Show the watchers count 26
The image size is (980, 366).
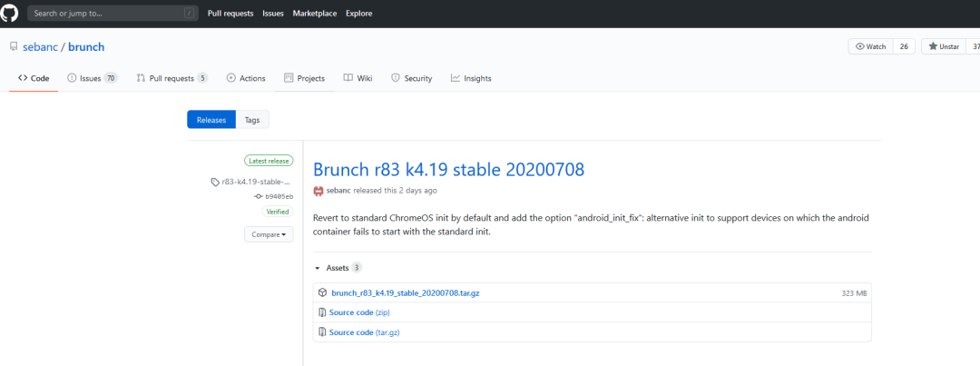(x=904, y=47)
